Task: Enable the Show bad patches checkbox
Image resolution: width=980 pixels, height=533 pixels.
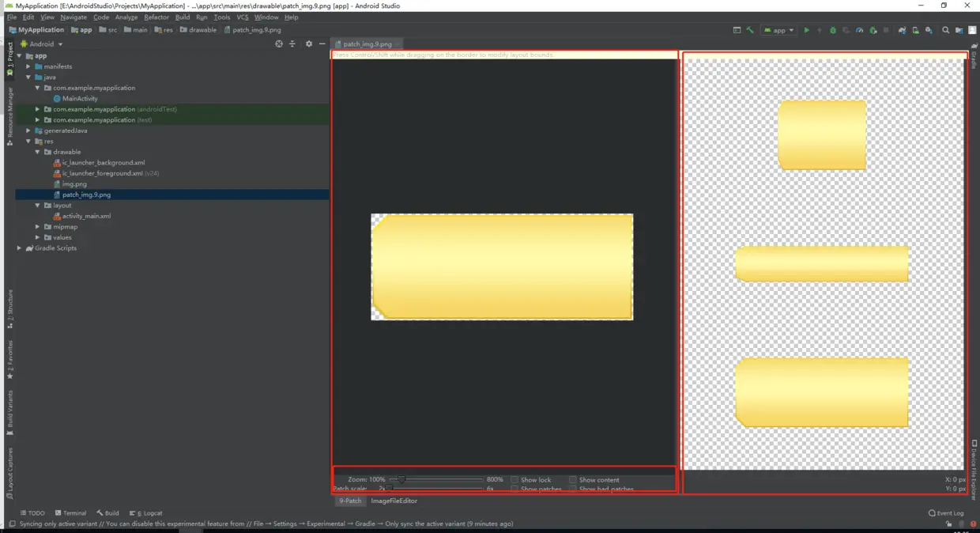Action: [x=573, y=490]
